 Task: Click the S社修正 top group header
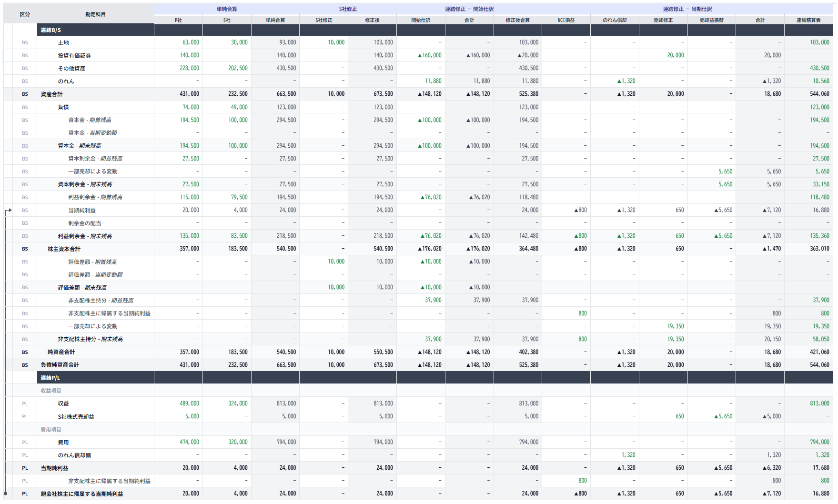point(348,9)
